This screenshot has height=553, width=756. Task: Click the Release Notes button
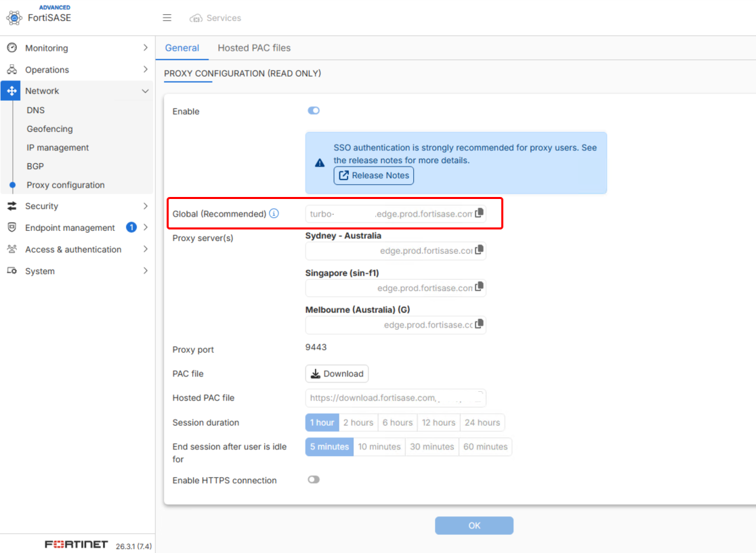pos(374,175)
